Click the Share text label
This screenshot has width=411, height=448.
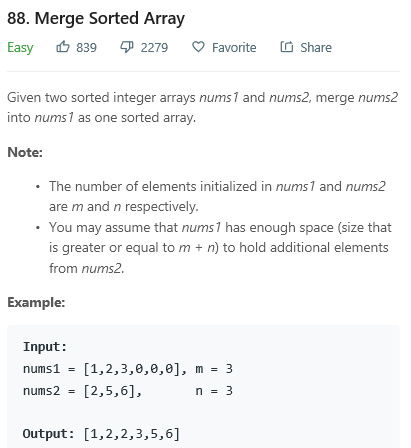point(316,48)
